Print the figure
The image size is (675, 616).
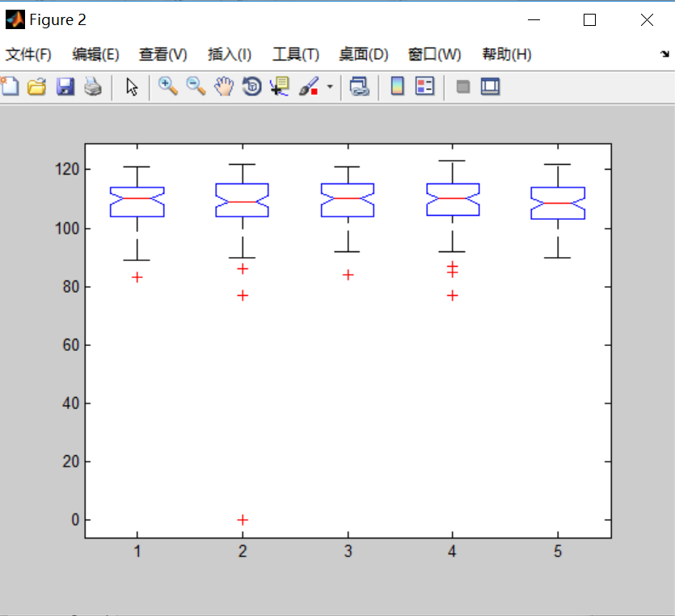92,86
